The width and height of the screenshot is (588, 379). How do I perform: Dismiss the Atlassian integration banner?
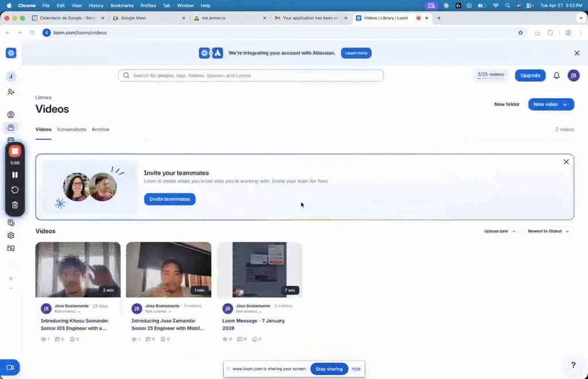577,53
